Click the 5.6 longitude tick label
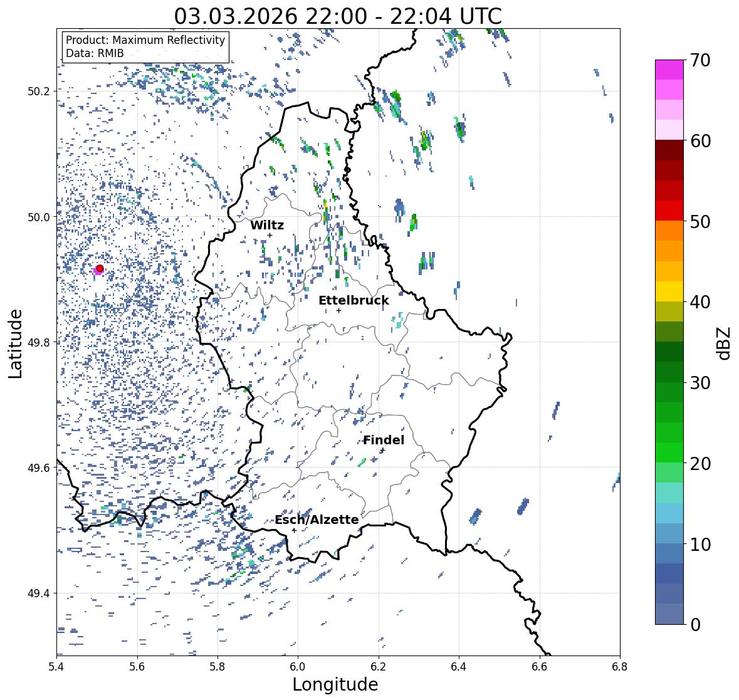Image resolution: width=739 pixels, height=700 pixels. pyautogui.click(x=137, y=667)
